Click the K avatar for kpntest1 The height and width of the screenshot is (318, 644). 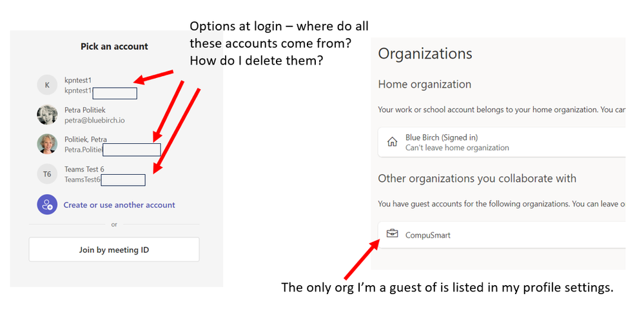(x=46, y=84)
